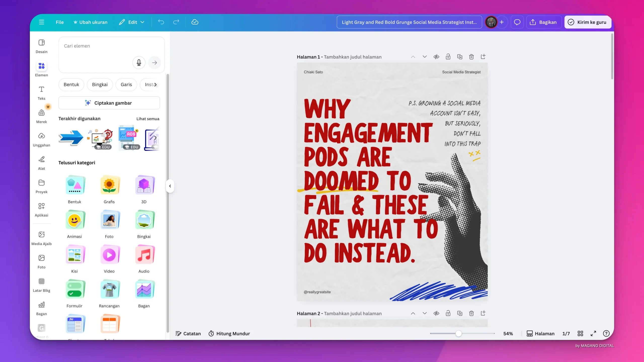The height and width of the screenshot is (362, 644).
Task: Collapse the elements side panel
Action: [170, 186]
